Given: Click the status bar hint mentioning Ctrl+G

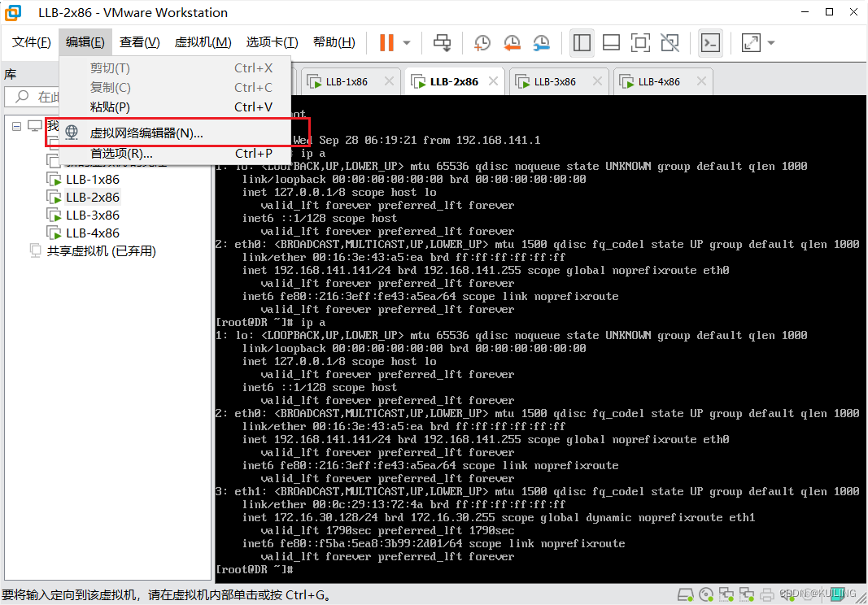Looking at the screenshot, I should pos(168,595).
